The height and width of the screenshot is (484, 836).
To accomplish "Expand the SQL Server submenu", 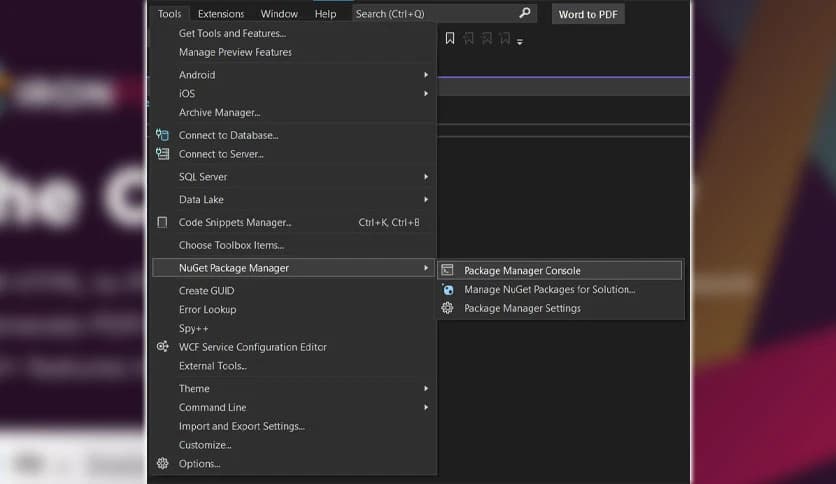I will [426, 177].
